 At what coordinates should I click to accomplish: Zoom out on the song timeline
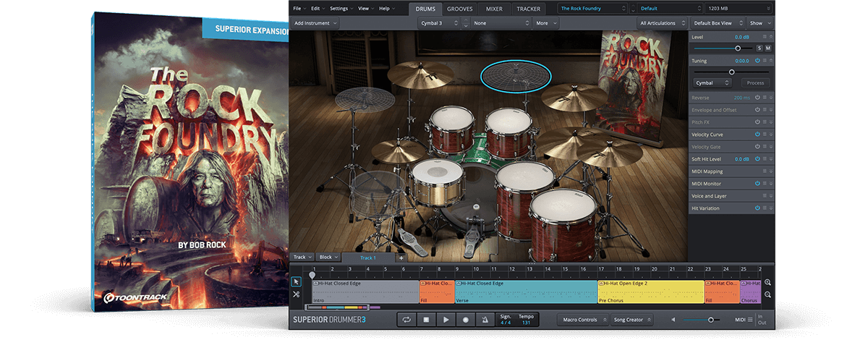point(767,294)
